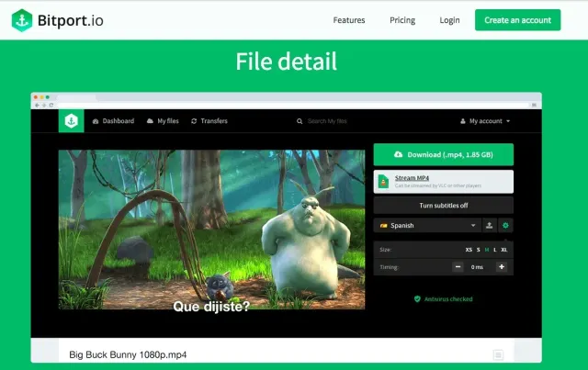Click the mock browser address bar
The height and width of the screenshot is (370, 588).
tap(292, 106)
